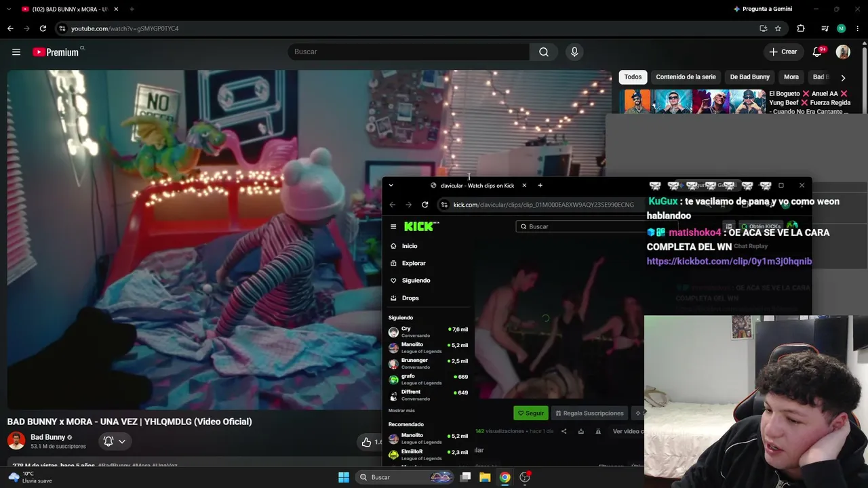Screen dimensions: 868x488
Task: Show more filter chips with right arrow
Action: pos(843,77)
